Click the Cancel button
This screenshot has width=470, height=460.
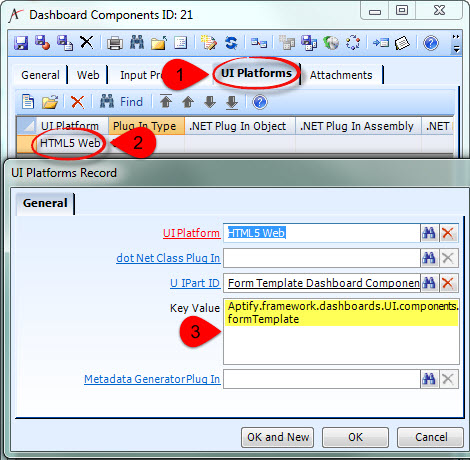tap(431, 437)
